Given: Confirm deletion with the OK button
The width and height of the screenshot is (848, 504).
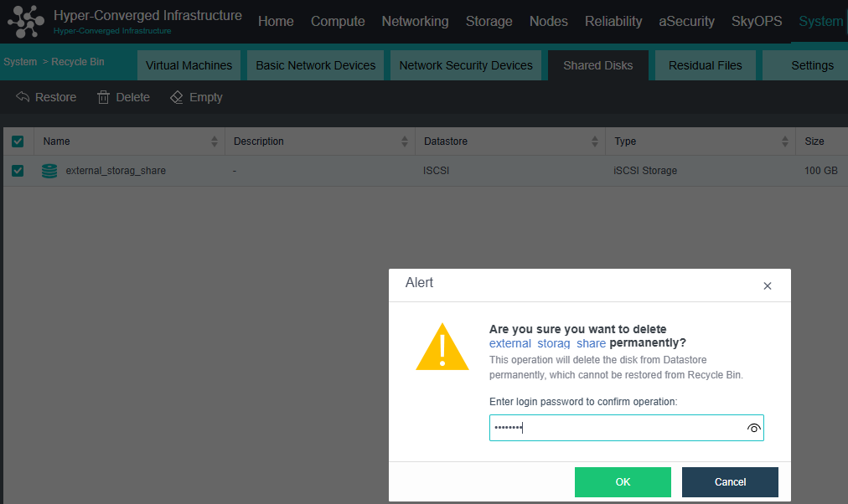Looking at the screenshot, I should click(x=623, y=481).
